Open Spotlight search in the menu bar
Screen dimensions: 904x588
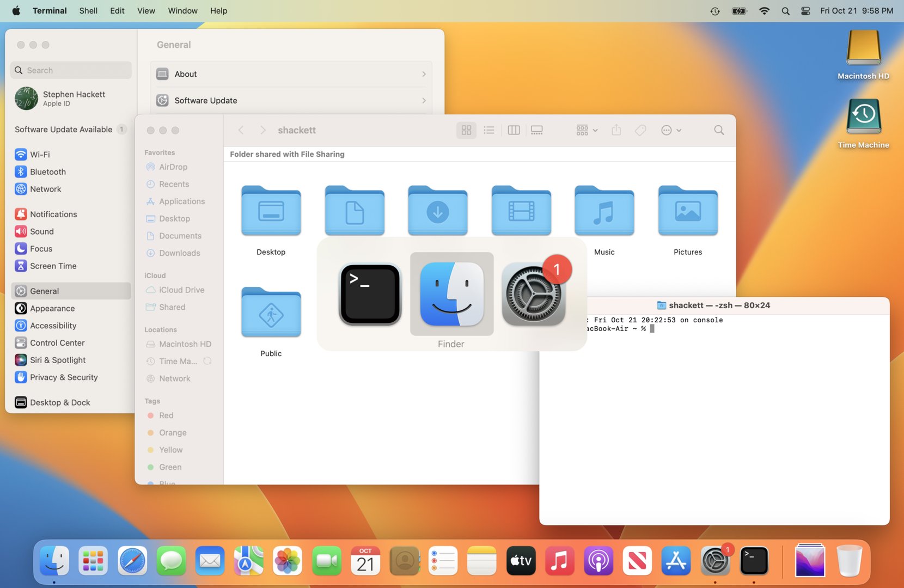click(x=785, y=11)
